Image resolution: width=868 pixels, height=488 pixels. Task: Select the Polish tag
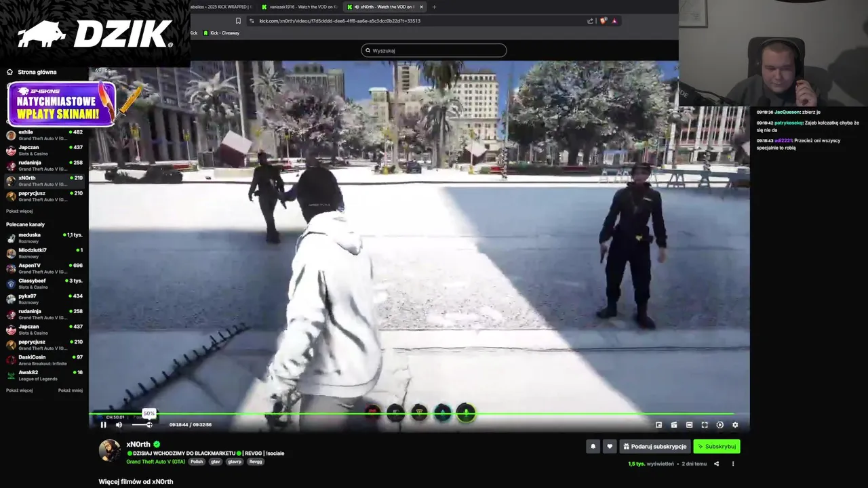click(197, 462)
